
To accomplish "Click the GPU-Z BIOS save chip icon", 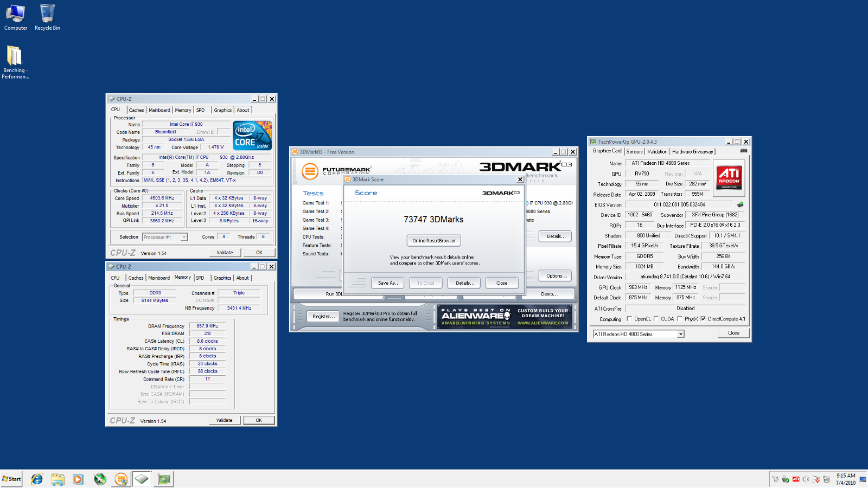I will click(x=740, y=204).
